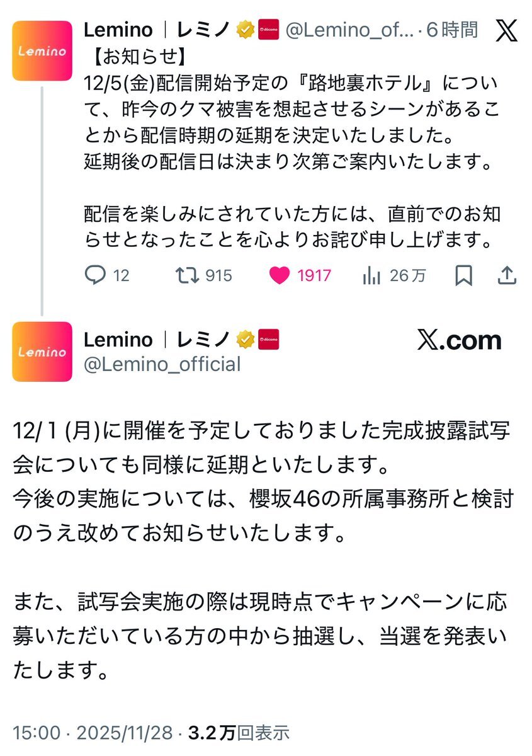Open the truncated @Lemino_of... handle
This screenshot has height=756, width=532.
(349, 30)
